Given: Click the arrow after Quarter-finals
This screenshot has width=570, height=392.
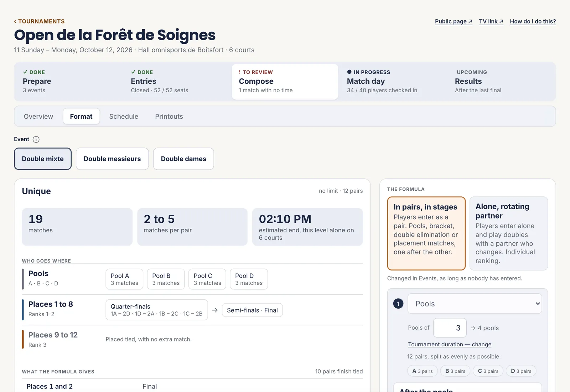Looking at the screenshot, I should click(x=215, y=310).
